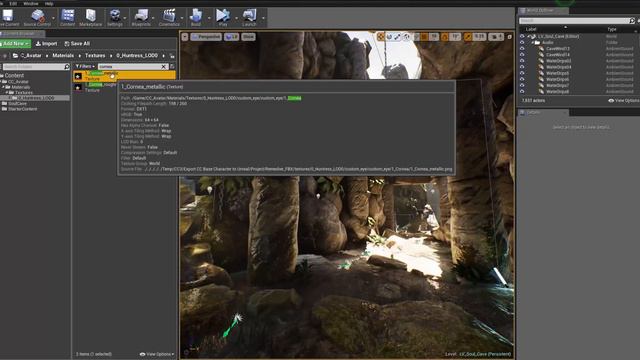
Task: Open the viewport options dropdown arrow
Action: point(185,37)
